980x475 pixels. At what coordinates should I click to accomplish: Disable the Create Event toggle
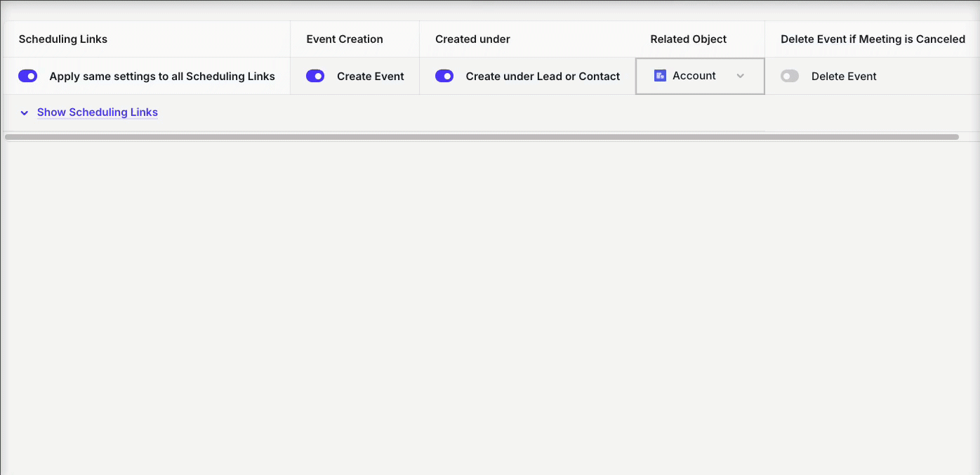pyautogui.click(x=315, y=76)
